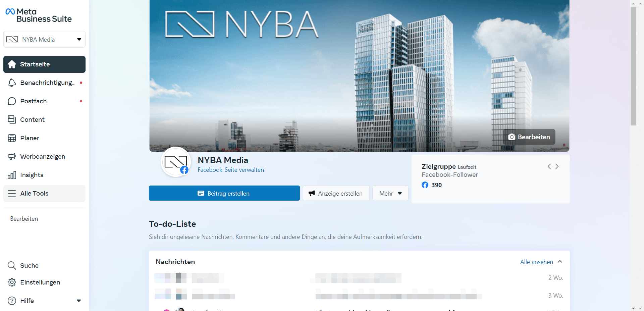The height and width of the screenshot is (311, 644).
Task: Open the Planer section
Action: (x=44, y=138)
